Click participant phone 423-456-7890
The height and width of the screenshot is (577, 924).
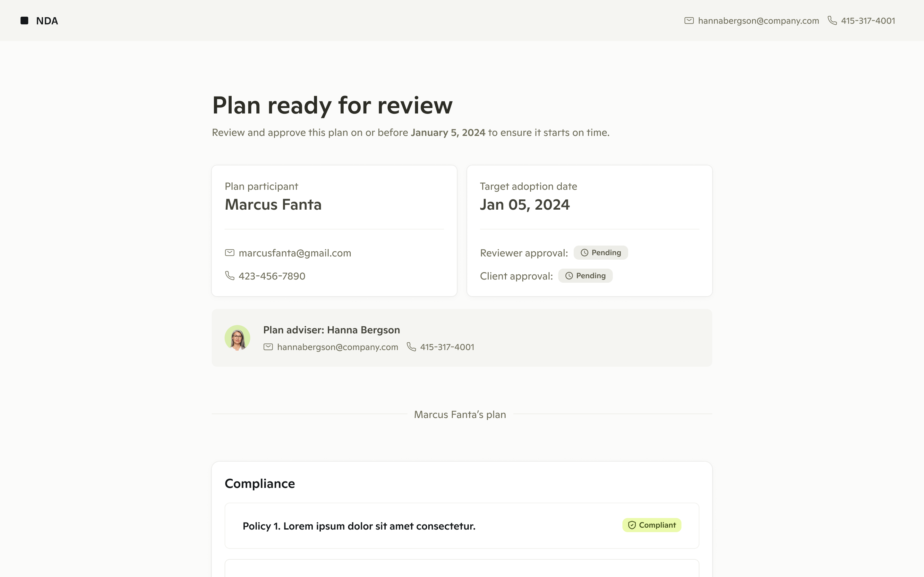tap(272, 276)
